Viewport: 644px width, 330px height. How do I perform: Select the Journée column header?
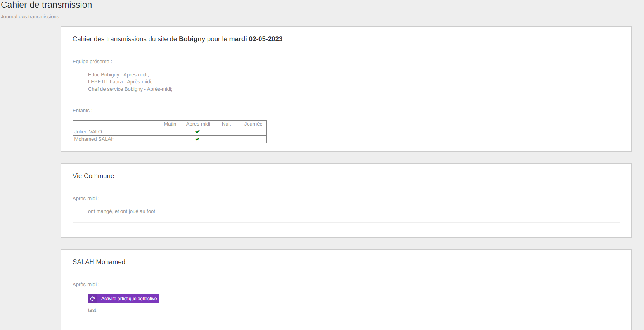click(x=253, y=124)
